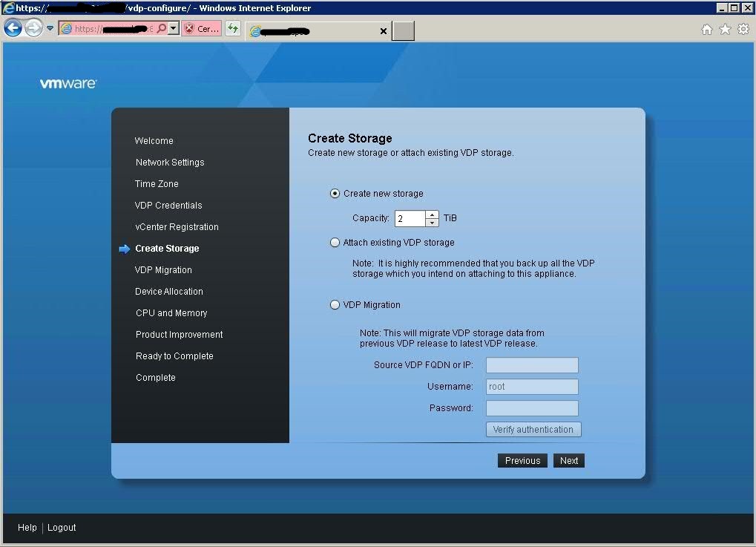Open the Product Improvement step
The width and height of the screenshot is (756, 547).
(180, 334)
